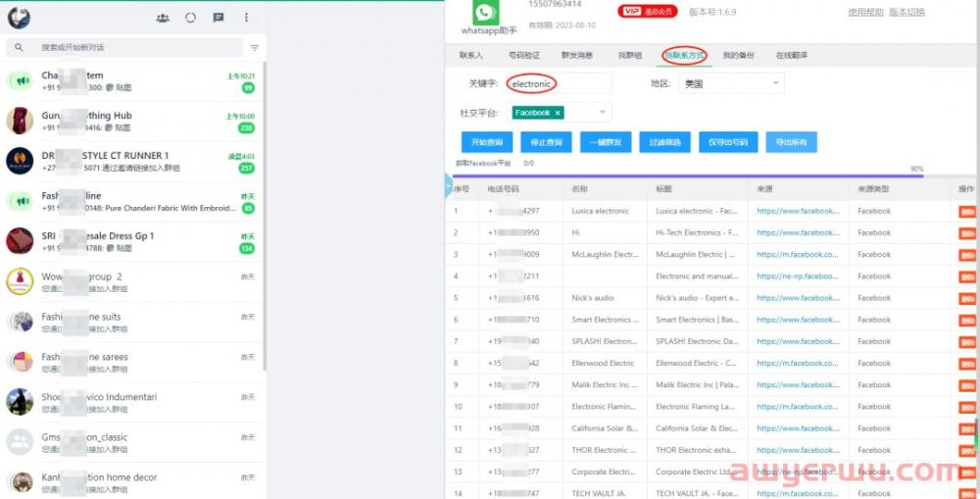Switch to the 我的备份 tab
The height and width of the screenshot is (499, 980).
pos(739,55)
